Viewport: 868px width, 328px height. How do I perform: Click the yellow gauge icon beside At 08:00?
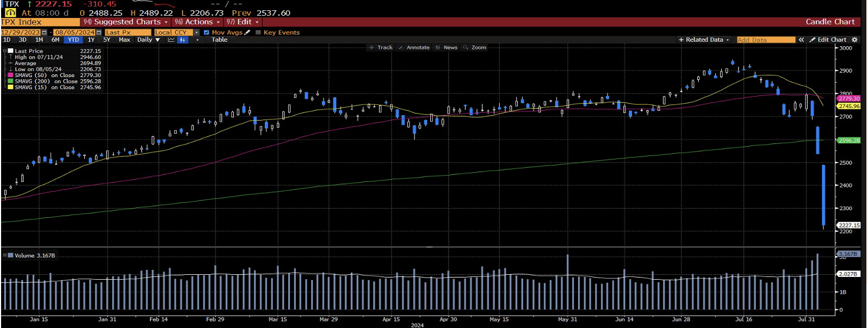[10, 12]
